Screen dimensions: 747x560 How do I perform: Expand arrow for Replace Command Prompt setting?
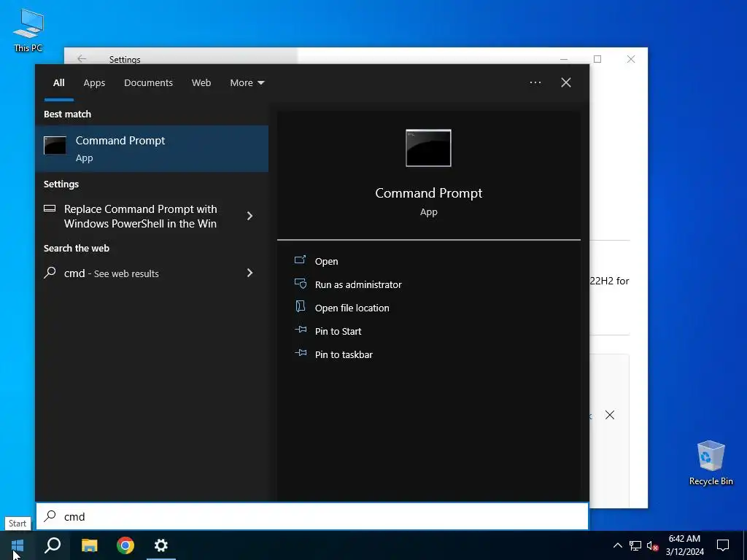click(x=249, y=216)
